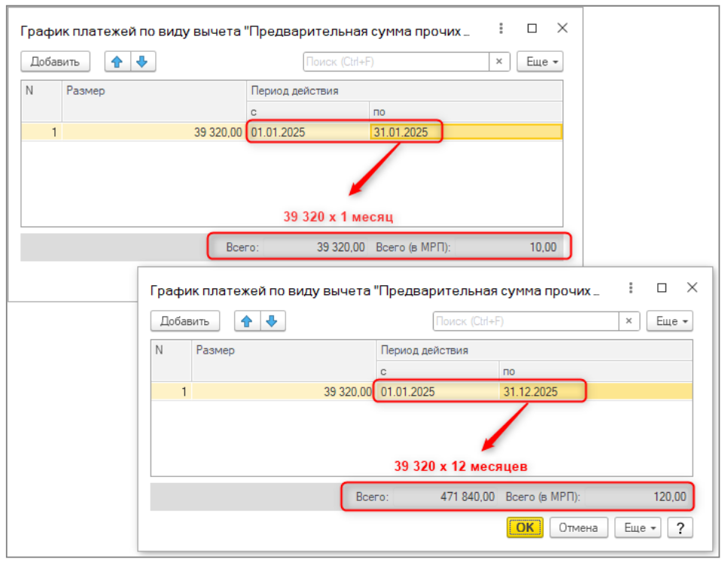Click Размер column header in front window
This screenshot has width=728, height=565.
(283, 350)
